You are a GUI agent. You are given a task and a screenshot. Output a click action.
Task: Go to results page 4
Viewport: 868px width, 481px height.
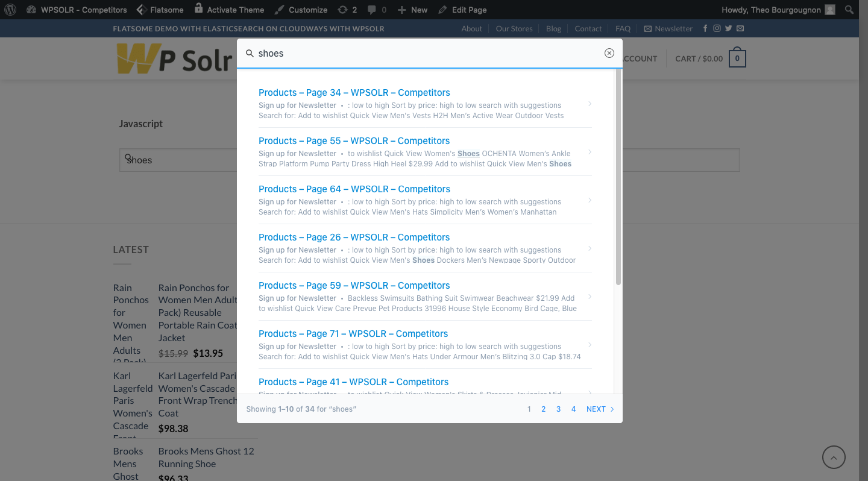tap(573, 409)
